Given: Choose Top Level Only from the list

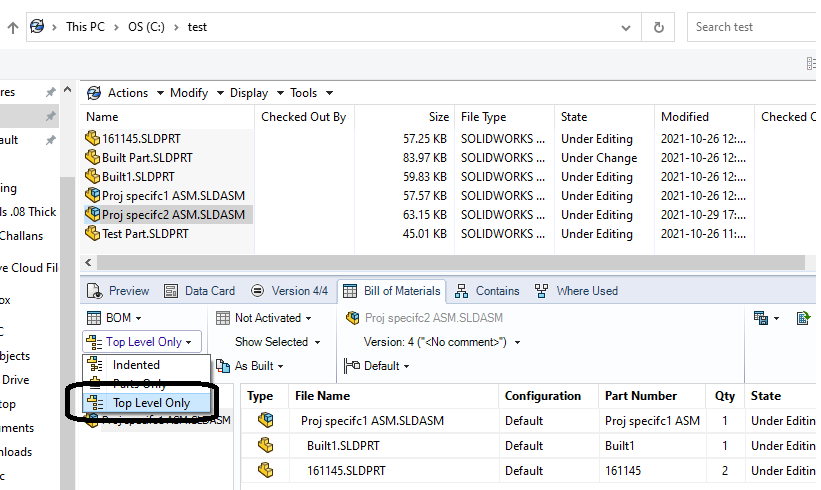Looking at the screenshot, I should pos(150,403).
